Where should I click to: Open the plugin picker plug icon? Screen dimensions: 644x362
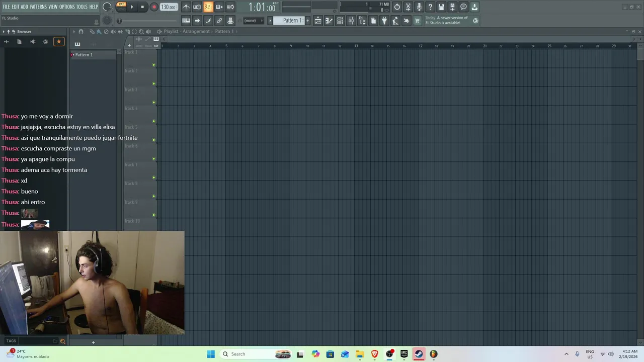tap(384, 21)
